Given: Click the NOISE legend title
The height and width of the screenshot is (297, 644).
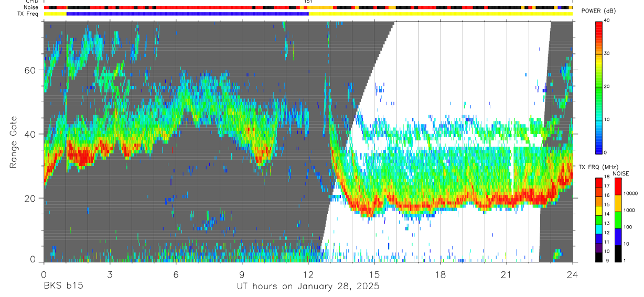Looking at the screenshot, I should [620, 173].
